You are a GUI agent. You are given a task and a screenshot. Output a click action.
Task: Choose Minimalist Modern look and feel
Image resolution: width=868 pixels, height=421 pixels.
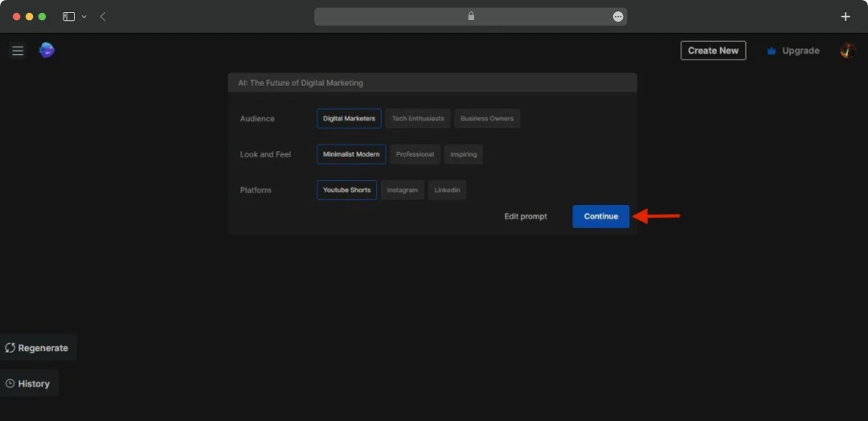click(x=351, y=154)
